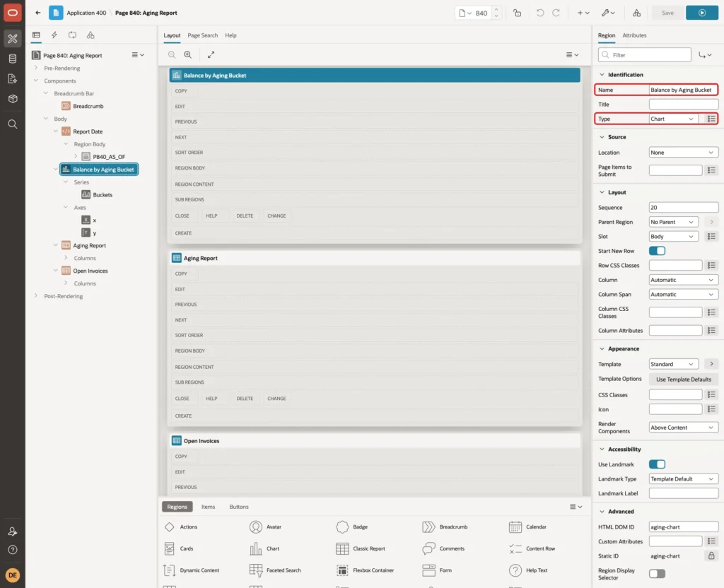
Task: Switch to the Buttons gallery tab
Action: [x=239, y=507]
